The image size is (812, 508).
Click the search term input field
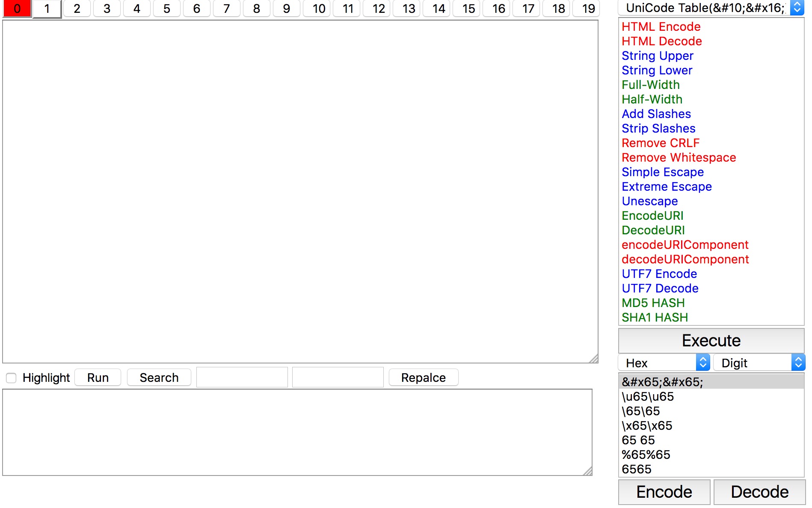point(242,377)
